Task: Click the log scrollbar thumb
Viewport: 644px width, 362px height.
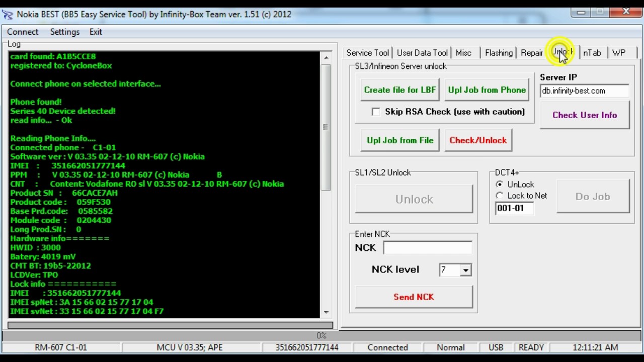Action: [326, 127]
